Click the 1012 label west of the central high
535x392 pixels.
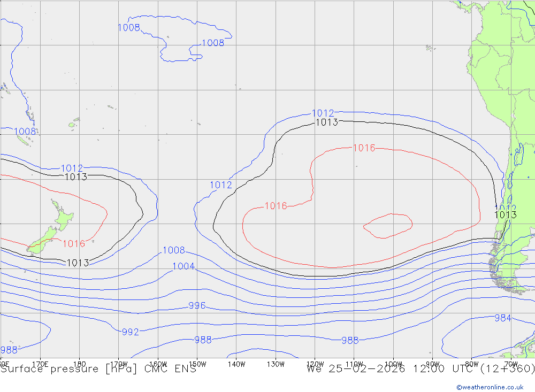pos(221,185)
